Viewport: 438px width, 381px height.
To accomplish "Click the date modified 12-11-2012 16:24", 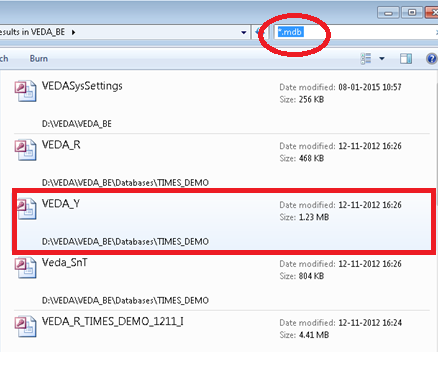I will tap(370, 323).
